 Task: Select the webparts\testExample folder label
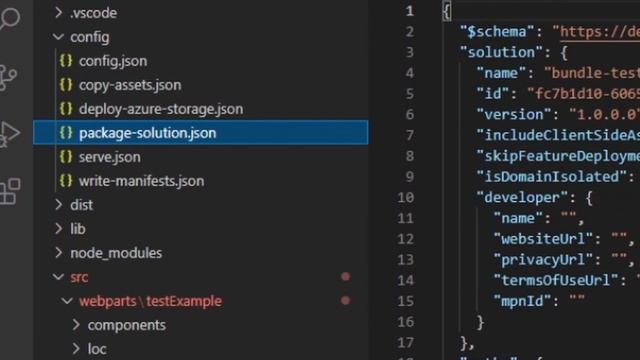click(x=151, y=301)
